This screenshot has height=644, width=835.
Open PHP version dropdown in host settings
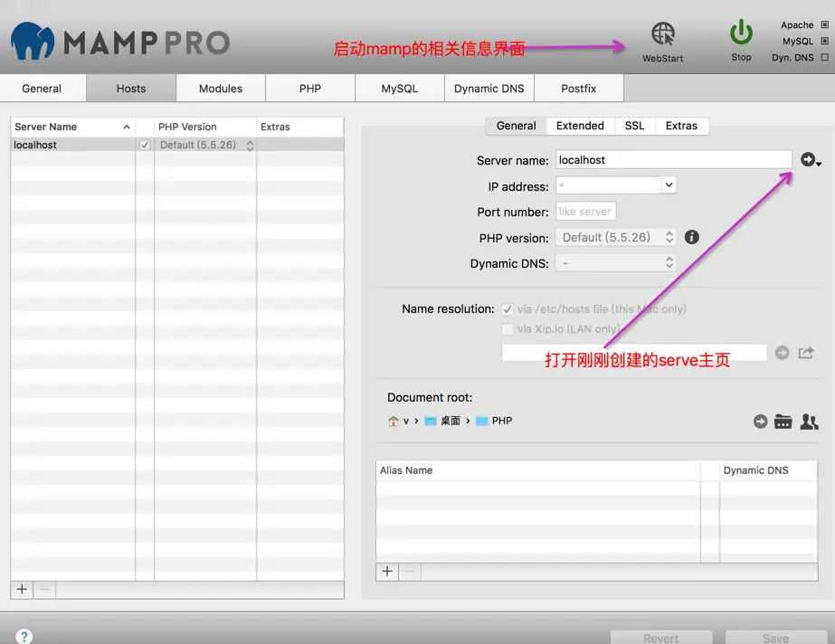click(615, 237)
